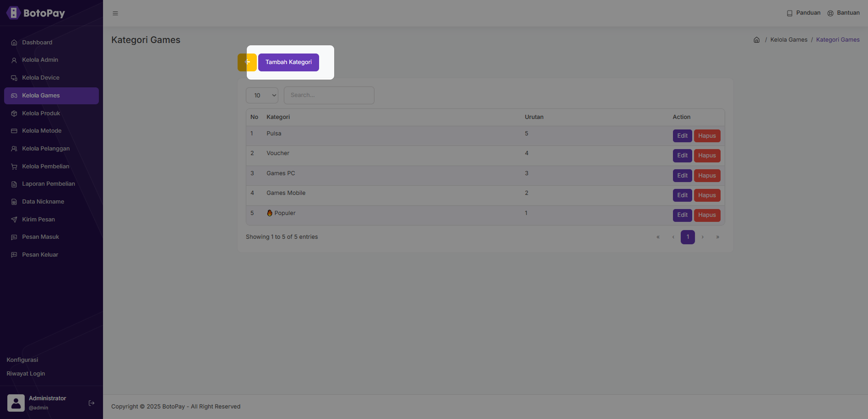The height and width of the screenshot is (419, 868).
Task: Click the Bantuan help icon
Action: pyautogui.click(x=830, y=13)
